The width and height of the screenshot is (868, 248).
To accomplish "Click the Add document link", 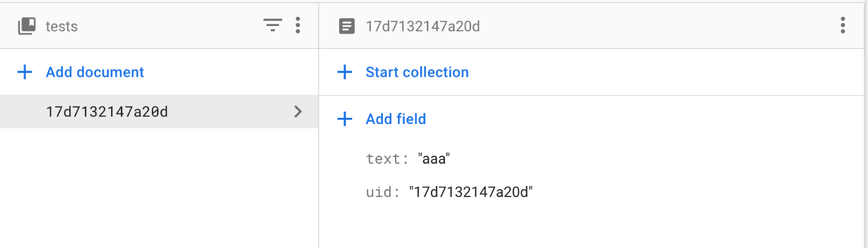I will point(95,72).
